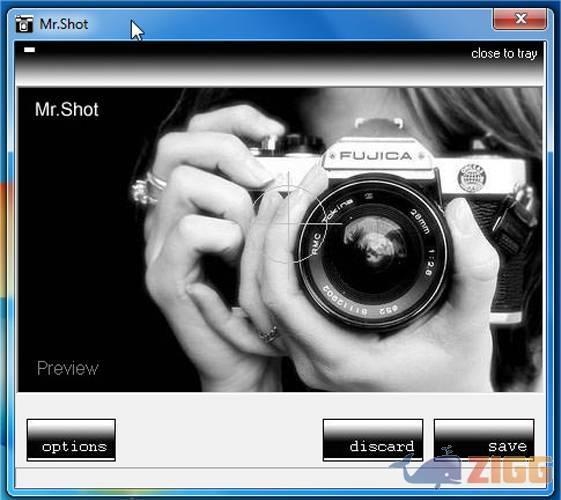The height and width of the screenshot is (500, 561).
Task: Click the 'Mr.Shot' text in the preview
Action: click(x=67, y=109)
